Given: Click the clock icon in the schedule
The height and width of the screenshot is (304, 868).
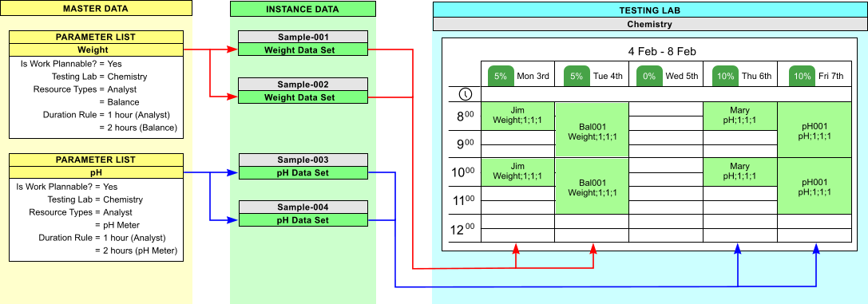Looking at the screenshot, I should coord(466,94).
